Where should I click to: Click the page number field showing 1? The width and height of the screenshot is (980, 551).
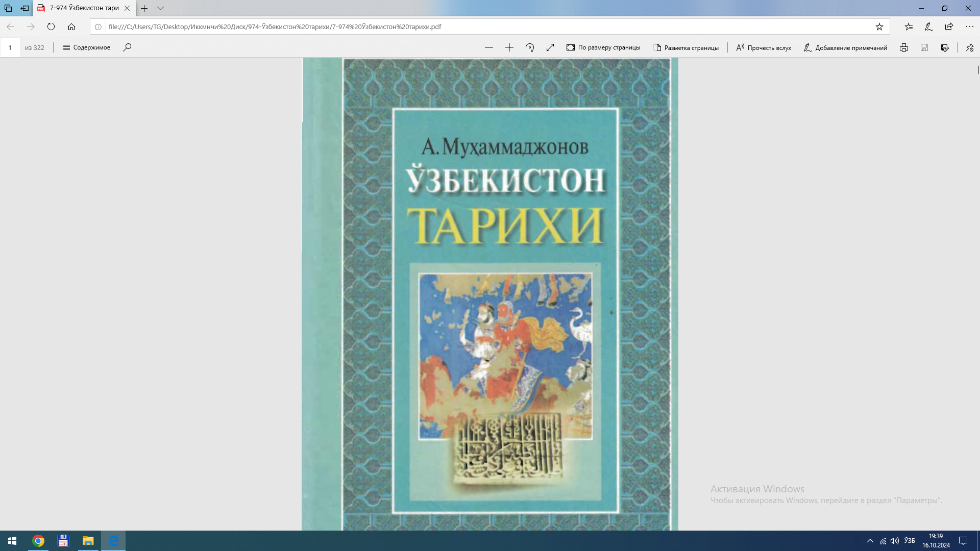tap(10, 47)
